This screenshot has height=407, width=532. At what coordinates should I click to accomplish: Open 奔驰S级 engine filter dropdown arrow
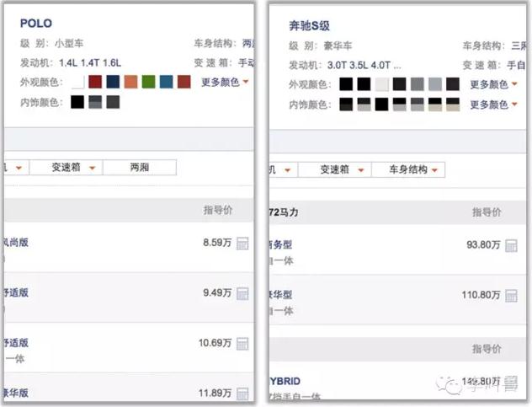287,170
